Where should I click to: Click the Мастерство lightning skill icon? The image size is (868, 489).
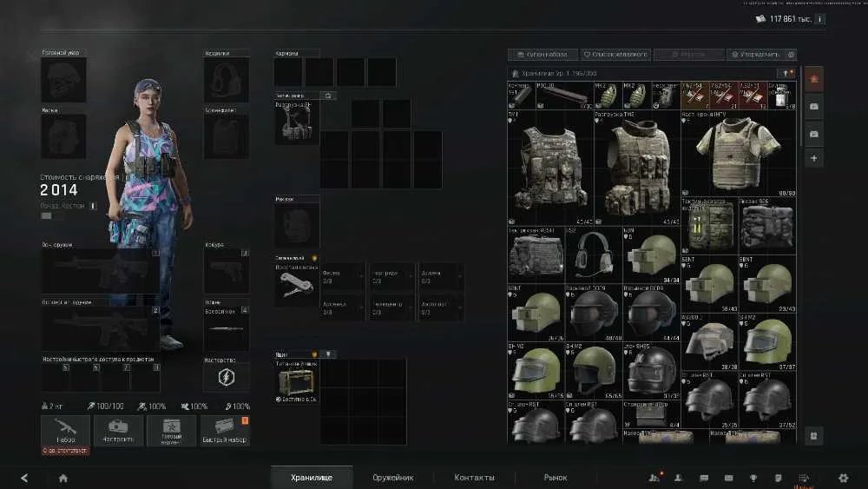227,378
